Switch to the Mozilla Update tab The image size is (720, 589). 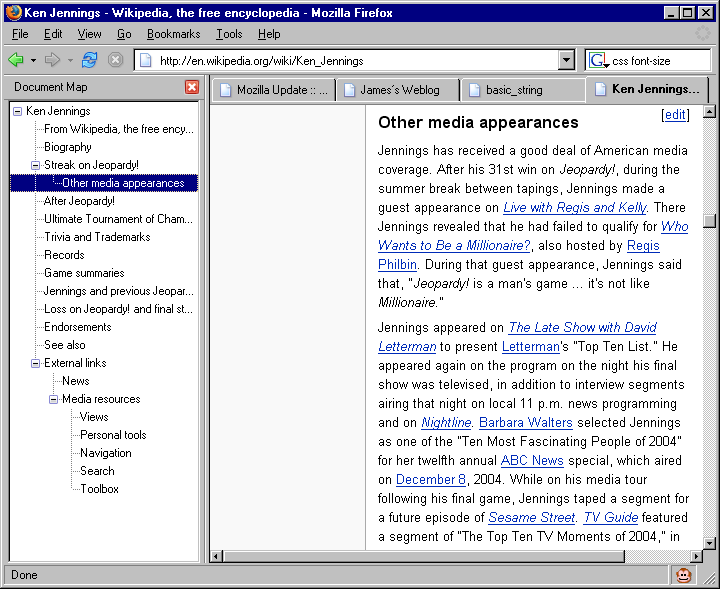274,90
